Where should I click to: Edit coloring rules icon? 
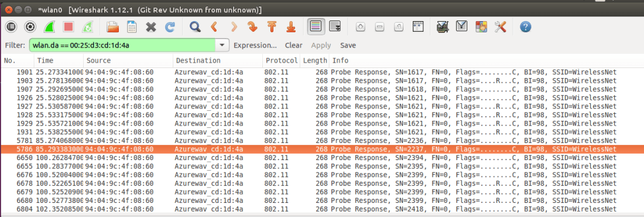click(x=481, y=27)
